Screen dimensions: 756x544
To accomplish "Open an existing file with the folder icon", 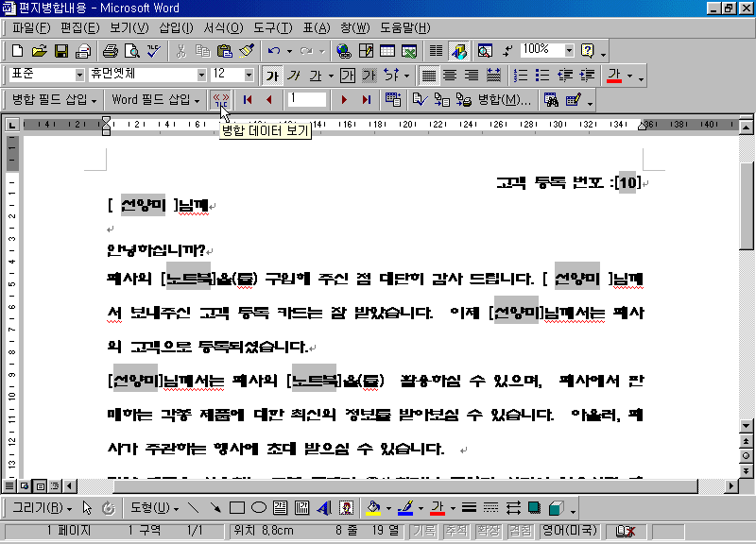I will click(x=39, y=51).
